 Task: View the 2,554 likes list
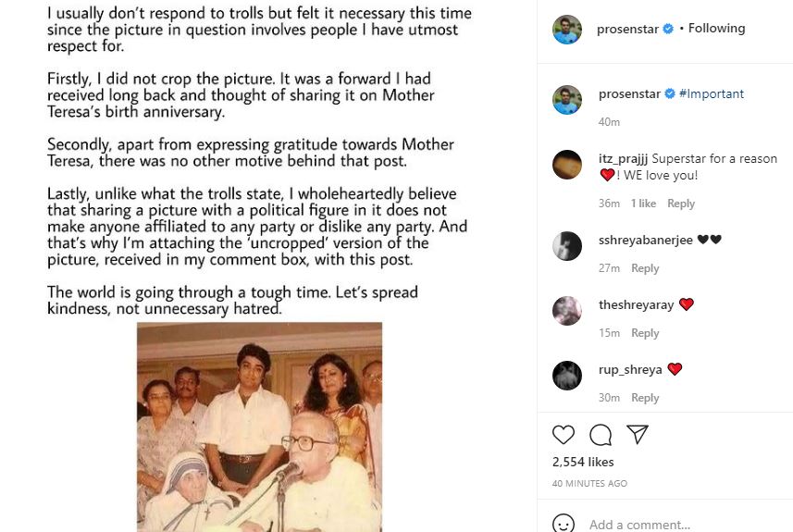[583, 462]
